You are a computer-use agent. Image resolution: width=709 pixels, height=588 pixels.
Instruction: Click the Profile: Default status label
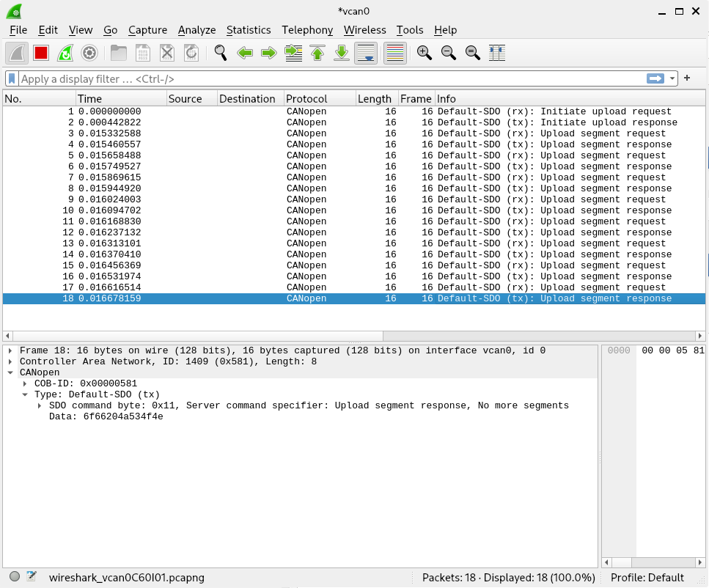click(647, 577)
